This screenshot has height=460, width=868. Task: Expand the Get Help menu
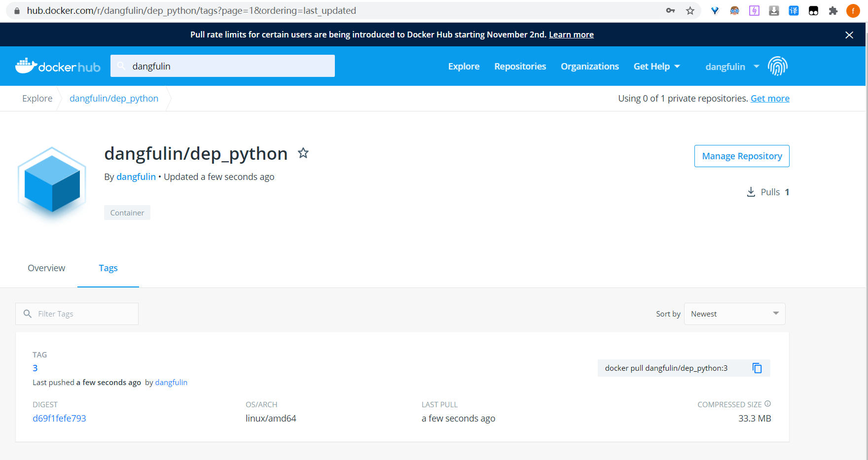[x=656, y=67]
